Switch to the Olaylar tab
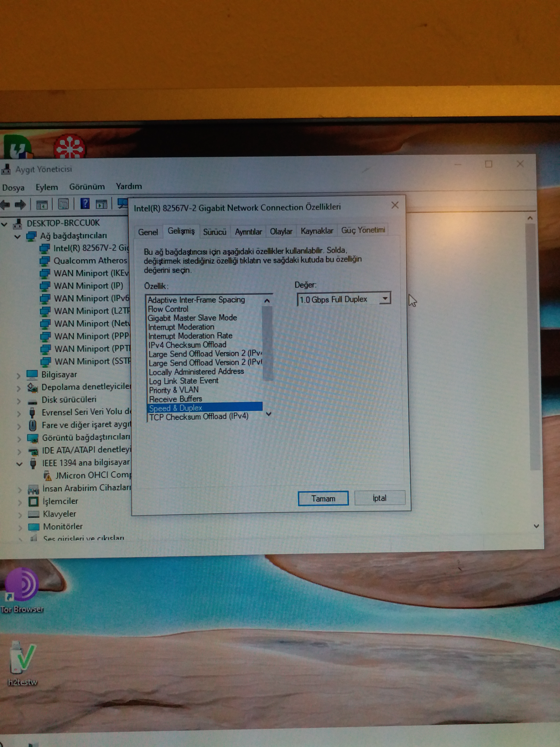 tap(281, 231)
